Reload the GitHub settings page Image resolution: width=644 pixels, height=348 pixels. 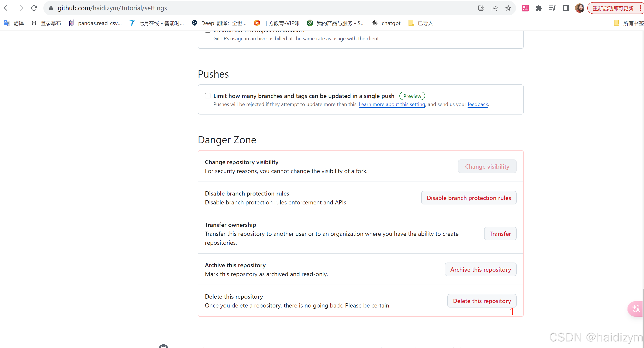point(34,8)
